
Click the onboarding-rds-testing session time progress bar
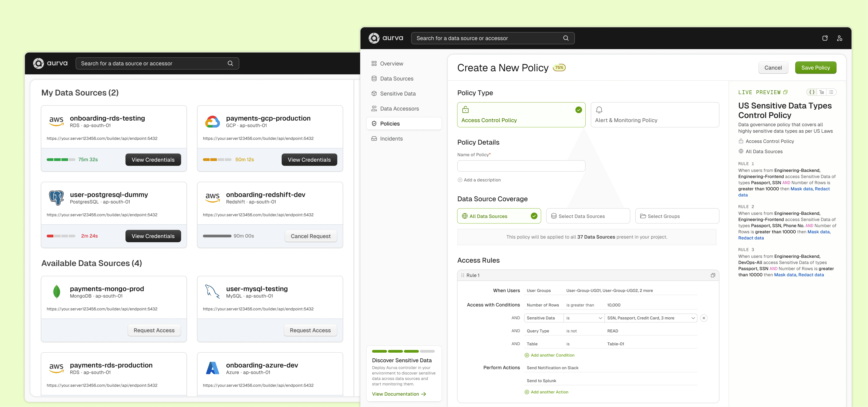point(61,160)
